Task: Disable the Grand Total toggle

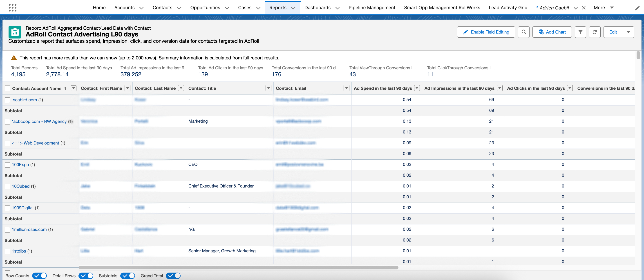Action: (173, 275)
